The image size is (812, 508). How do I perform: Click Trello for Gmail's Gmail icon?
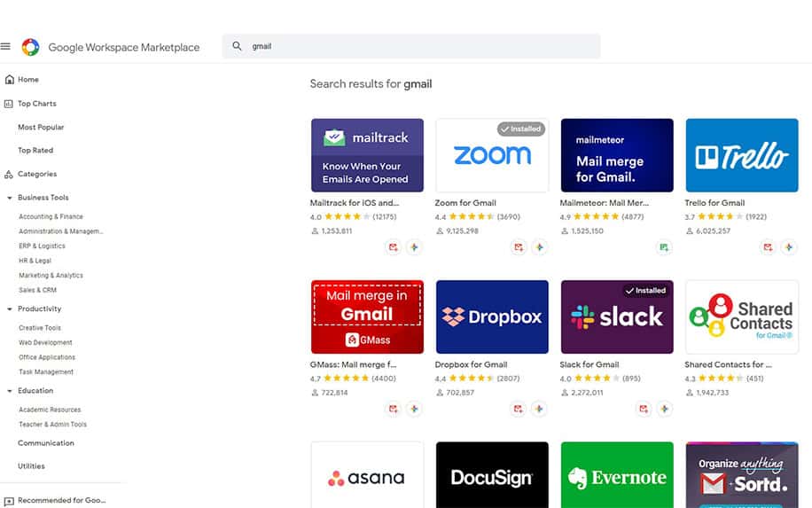[768, 247]
